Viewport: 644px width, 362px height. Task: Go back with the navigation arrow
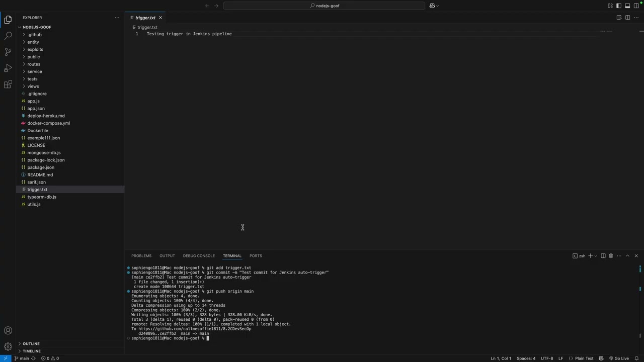(x=207, y=6)
